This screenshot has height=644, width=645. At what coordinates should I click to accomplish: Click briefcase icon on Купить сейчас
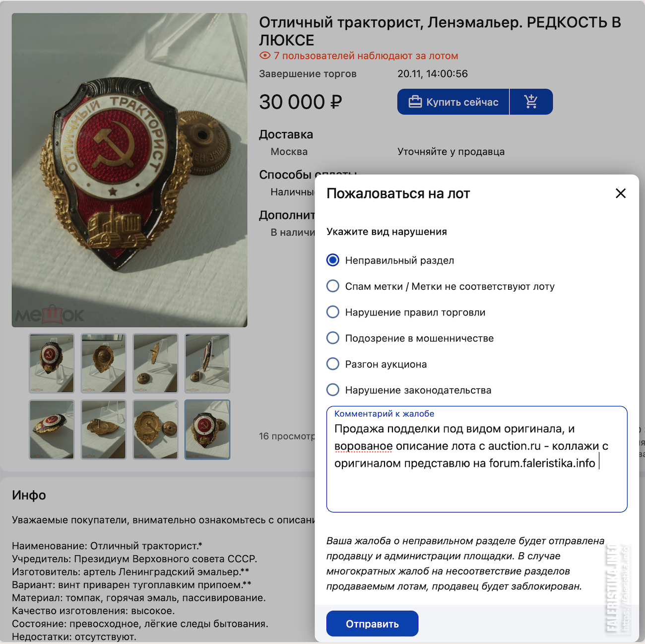[x=415, y=102]
